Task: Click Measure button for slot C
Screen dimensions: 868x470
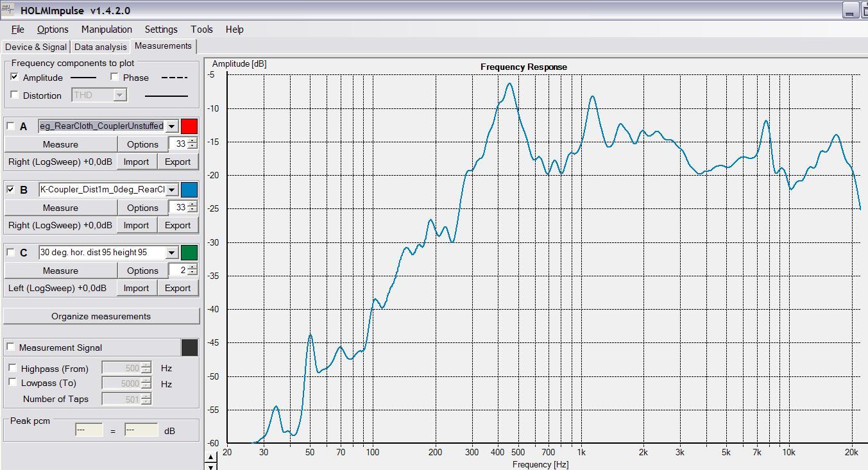Action: (x=60, y=271)
